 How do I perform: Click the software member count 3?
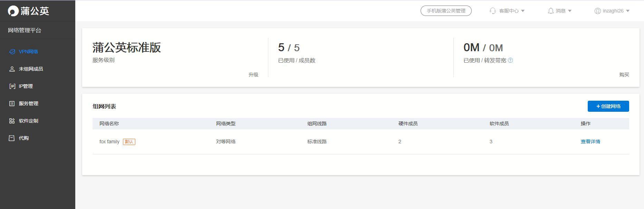coord(491,142)
